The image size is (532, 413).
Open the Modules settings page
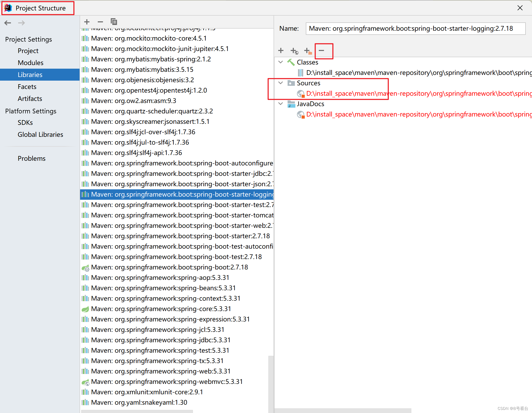30,63
